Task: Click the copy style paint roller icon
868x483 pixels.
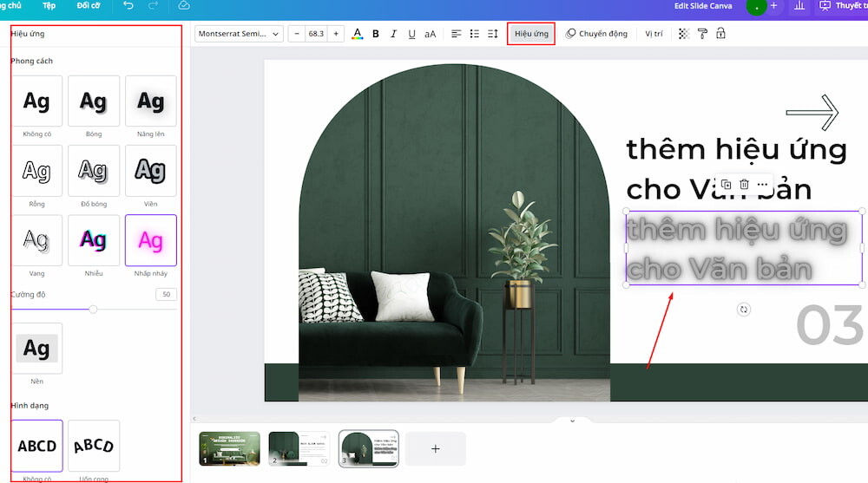Action: pos(702,34)
